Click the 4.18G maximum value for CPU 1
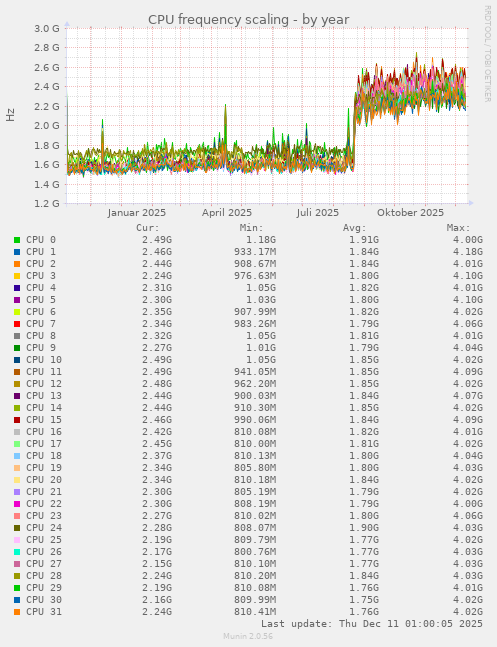 (x=468, y=252)
